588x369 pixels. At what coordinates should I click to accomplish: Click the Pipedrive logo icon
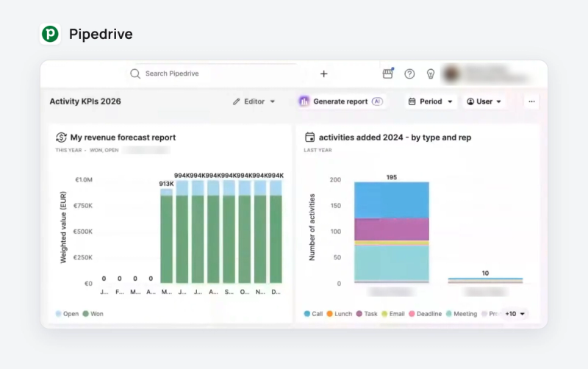click(50, 34)
